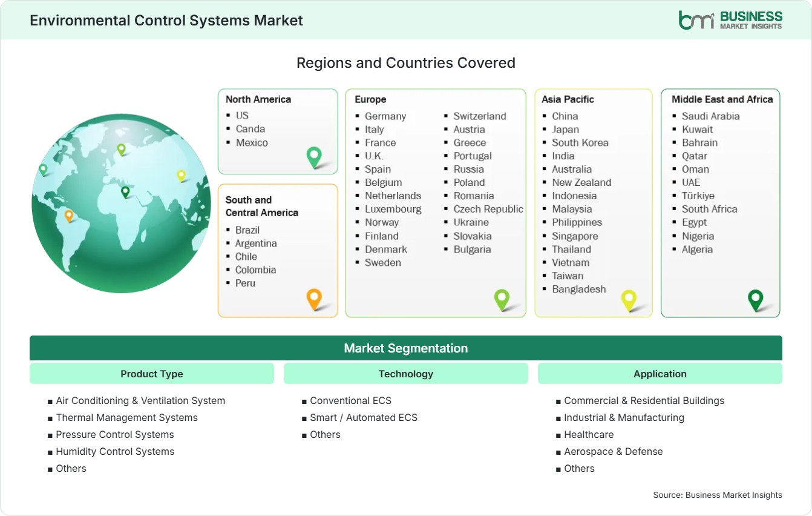Click Air Conditioning & Ventilation System item
The image size is (812, 516).
(140, 400)
